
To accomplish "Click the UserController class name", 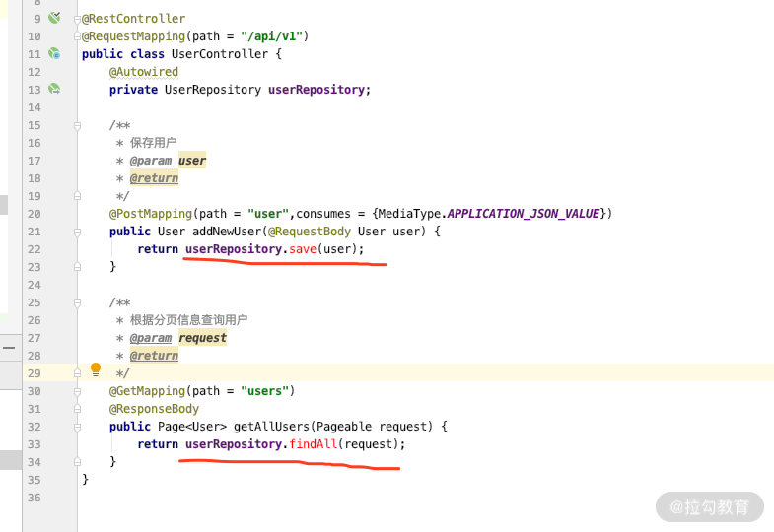I will [x=220, y=54].
